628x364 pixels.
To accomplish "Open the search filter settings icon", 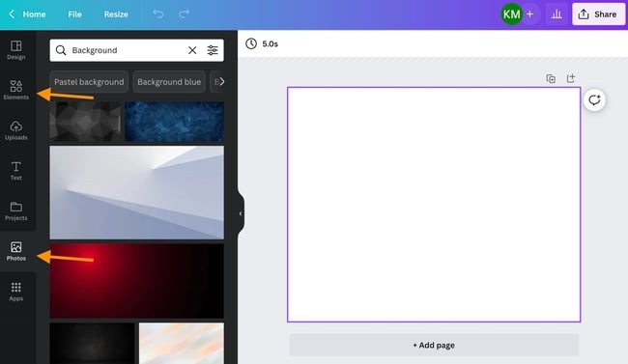I will click(213, 50).
